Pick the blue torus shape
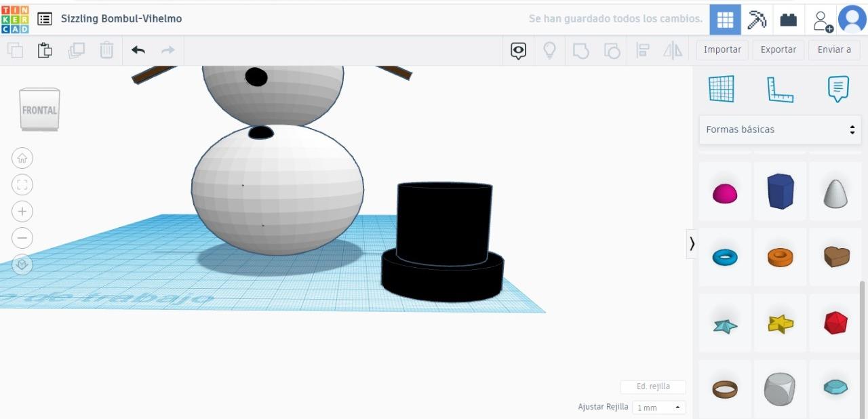 (x=725, y=257)
